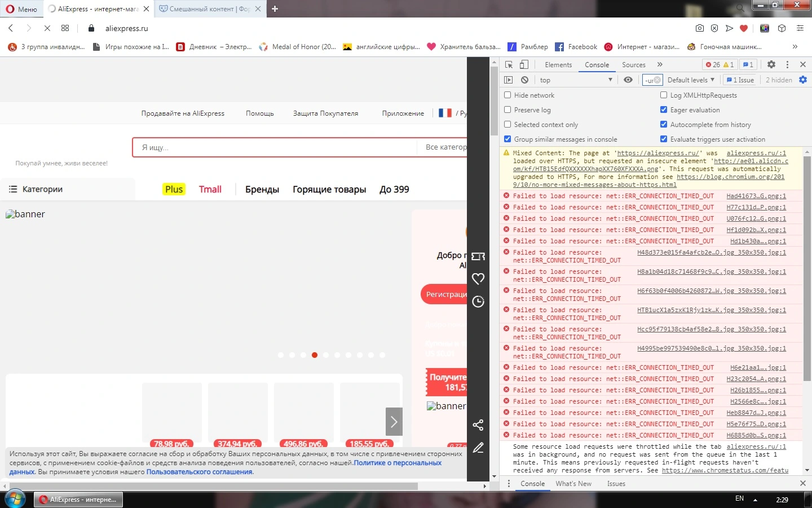This screenshot has height=508, width=812.
Task: Open the language flag selector dropdown
Action: [x=452, y=113]
